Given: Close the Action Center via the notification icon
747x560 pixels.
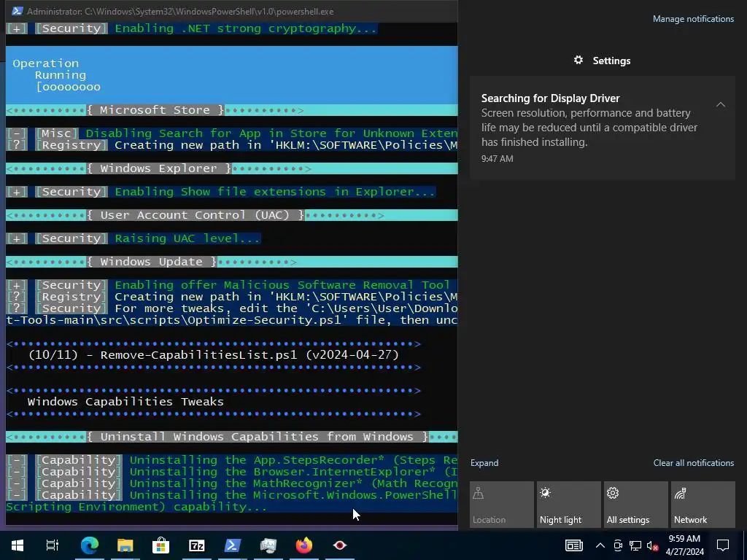Looking at the screenshot, I should click(723, 545).
